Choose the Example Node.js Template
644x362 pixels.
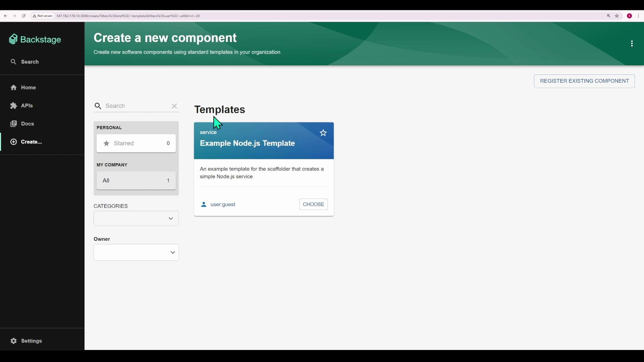click(x=314, y=204)
